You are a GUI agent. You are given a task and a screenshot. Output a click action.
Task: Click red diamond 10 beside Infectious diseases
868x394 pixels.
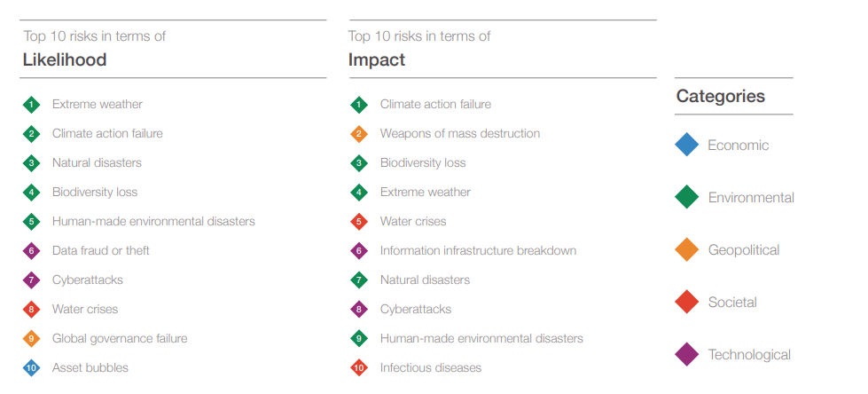click(359, 368)
